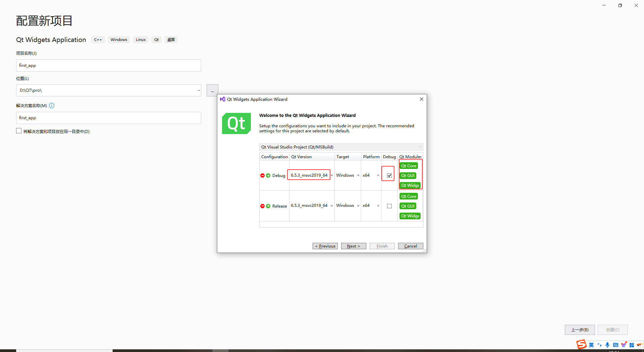Click the Qt Widgets module in Debug row
The height and width of the screenshot is (352, 644).
click(410, 185)
